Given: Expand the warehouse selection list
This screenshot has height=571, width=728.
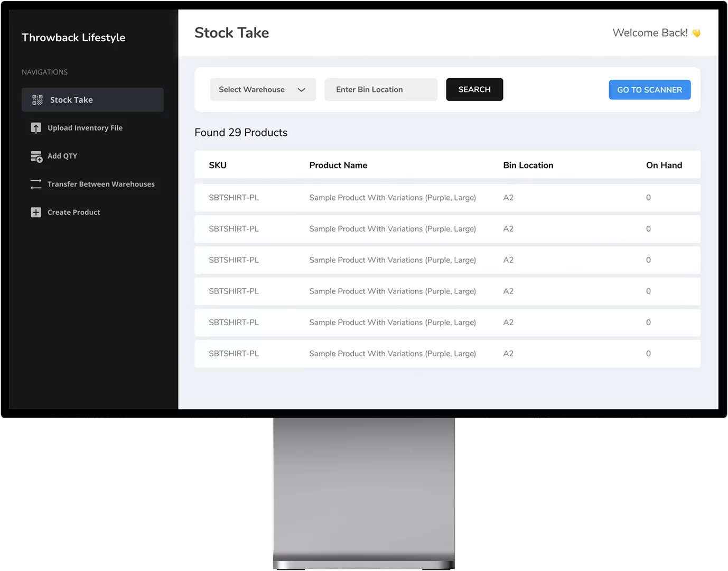Looking at the screenshot, I should pyautogui.click(x=263, y=89).
